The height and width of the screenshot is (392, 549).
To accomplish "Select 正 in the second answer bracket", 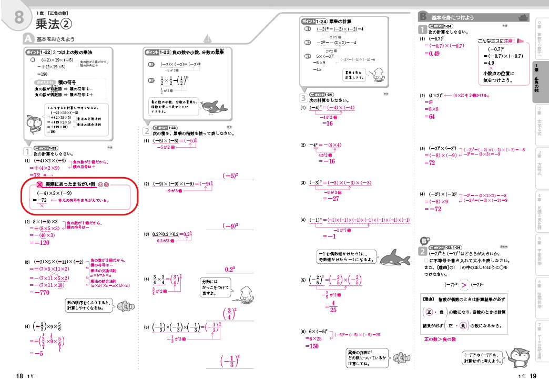I will point(451,326).
